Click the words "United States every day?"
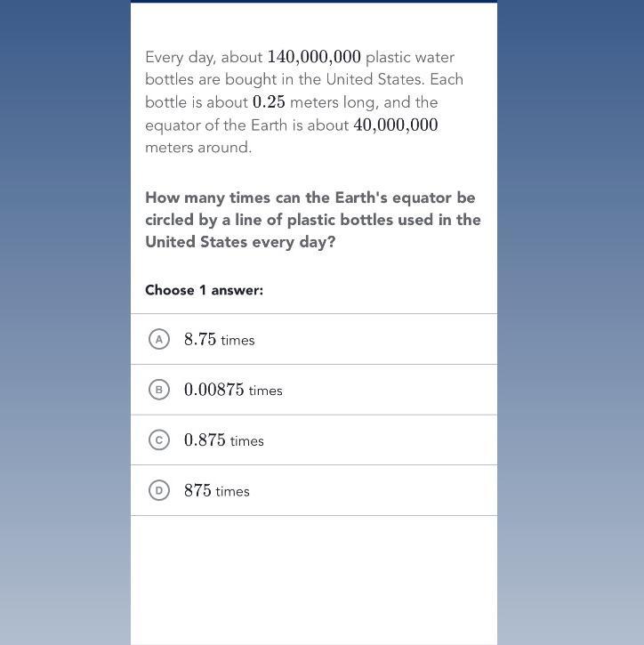 240,242
